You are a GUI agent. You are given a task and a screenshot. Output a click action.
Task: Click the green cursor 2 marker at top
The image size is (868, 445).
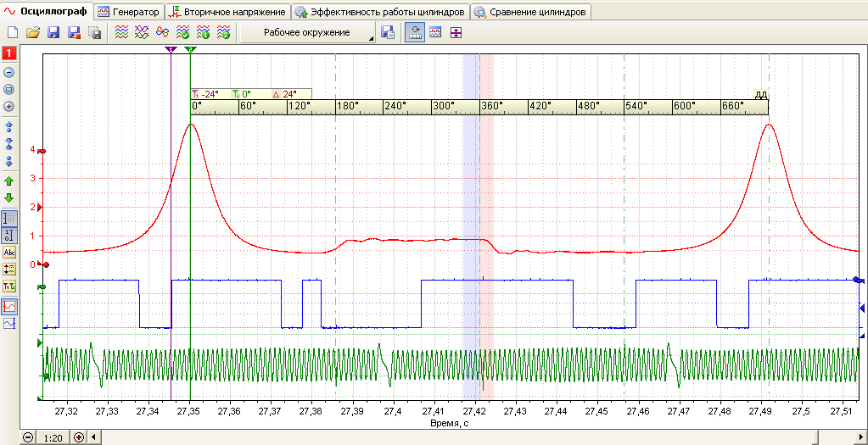coord(190,50)
